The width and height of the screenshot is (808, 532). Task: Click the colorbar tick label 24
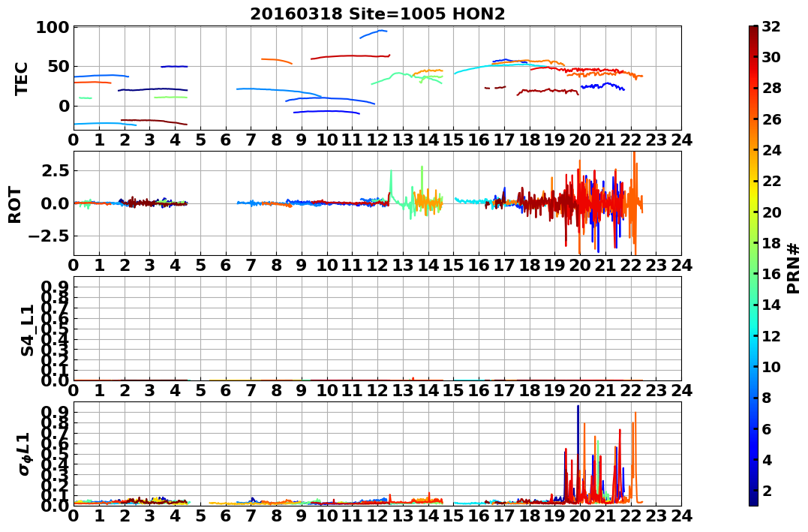pyautogui.click(x=771, y=150)
